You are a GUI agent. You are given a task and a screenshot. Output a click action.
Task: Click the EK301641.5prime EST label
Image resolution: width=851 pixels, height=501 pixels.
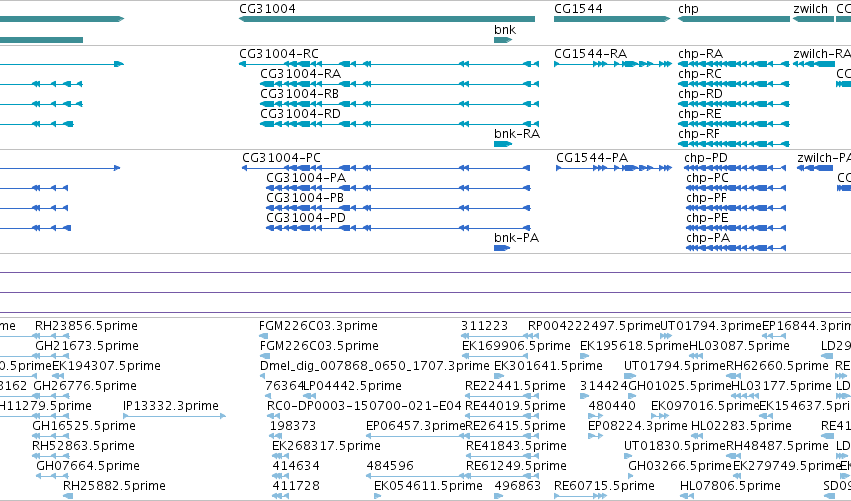548,366
